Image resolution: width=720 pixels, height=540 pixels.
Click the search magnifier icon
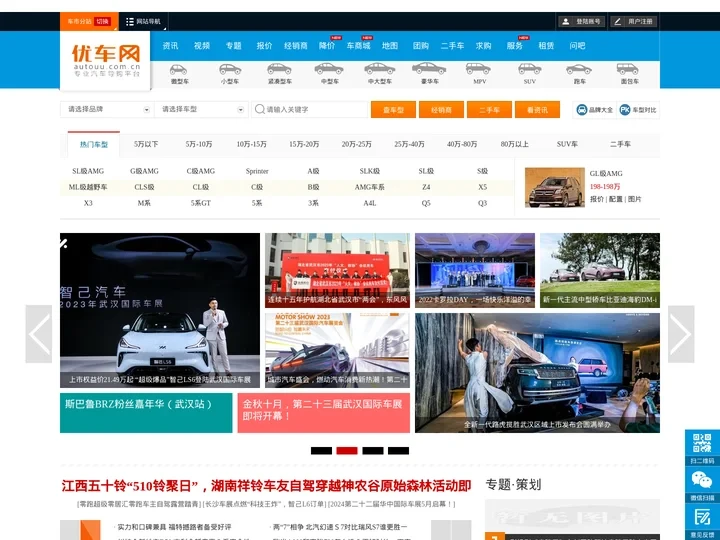(x=259, y=109)
